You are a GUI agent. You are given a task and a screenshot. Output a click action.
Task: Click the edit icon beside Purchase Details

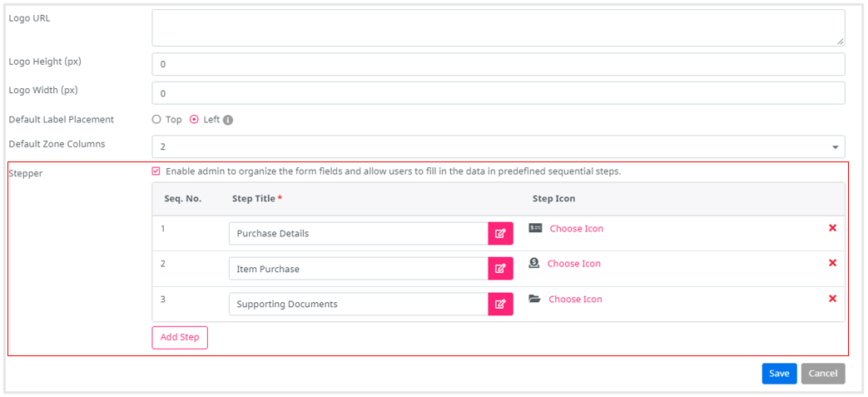pos(500,234)
